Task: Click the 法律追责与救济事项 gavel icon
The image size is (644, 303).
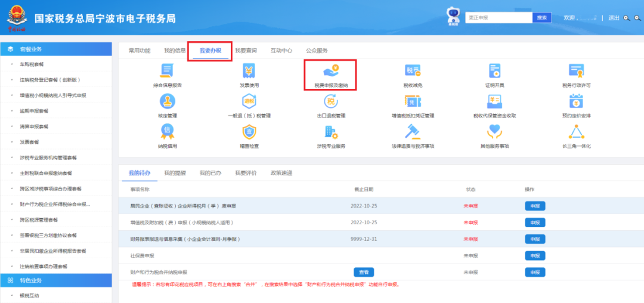Action: pyautogui.click(x=413, y=132)
